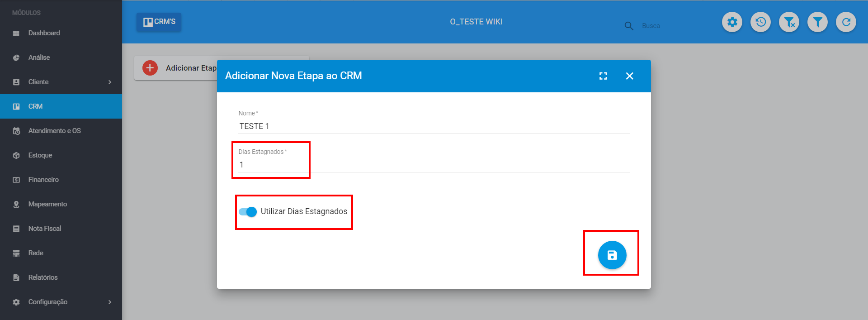Expand dialog to fullscreen
Image resolution: width=868 pixels, height=320 pixels.
[603, 76]
